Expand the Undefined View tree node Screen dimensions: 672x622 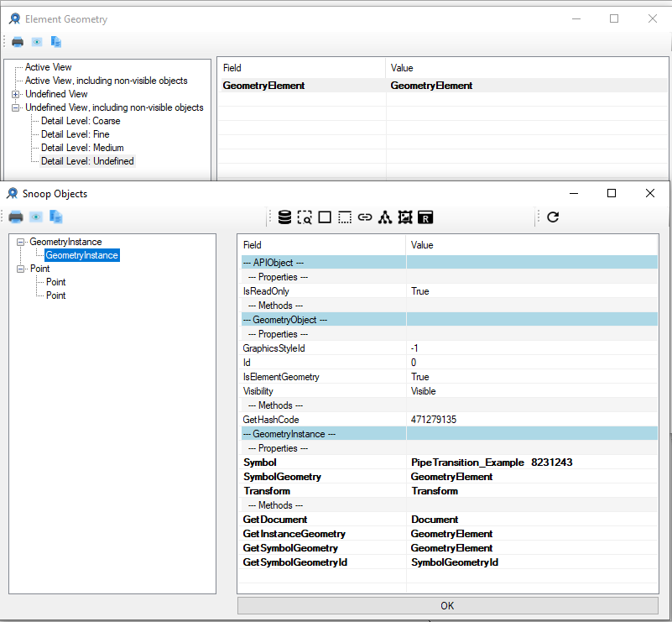click(x=15, y=94)
